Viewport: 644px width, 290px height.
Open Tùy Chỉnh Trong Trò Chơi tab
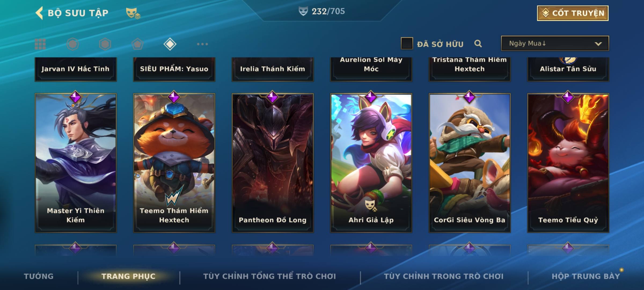tap(444, 276)
